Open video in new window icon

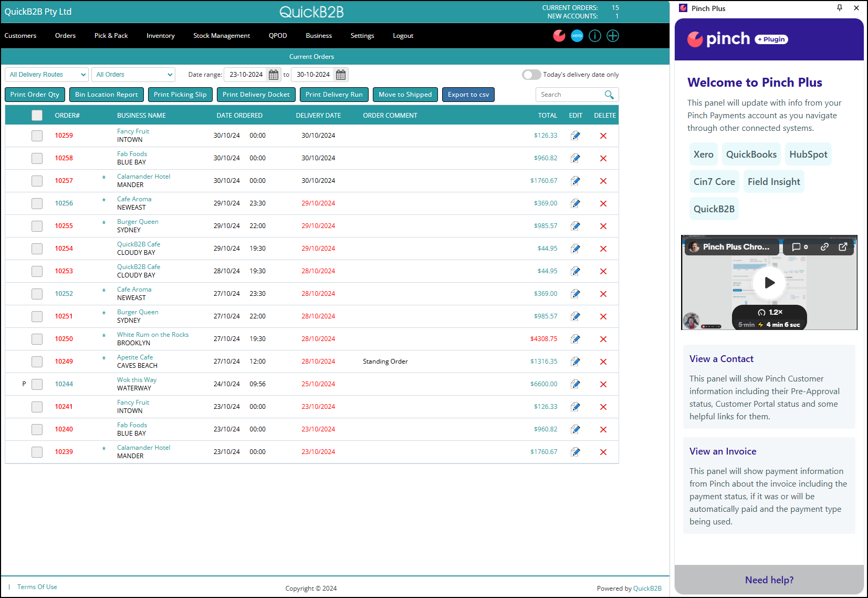click(843, 247)
